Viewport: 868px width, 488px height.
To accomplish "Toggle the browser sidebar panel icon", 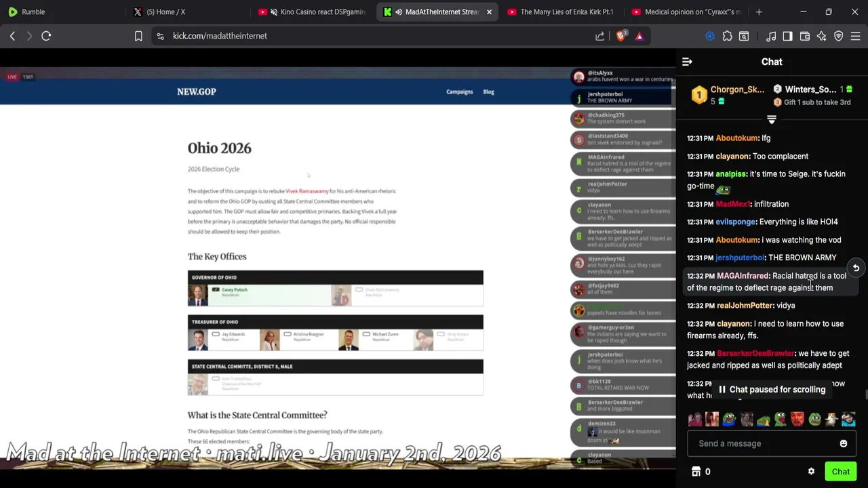I will 787,36.
